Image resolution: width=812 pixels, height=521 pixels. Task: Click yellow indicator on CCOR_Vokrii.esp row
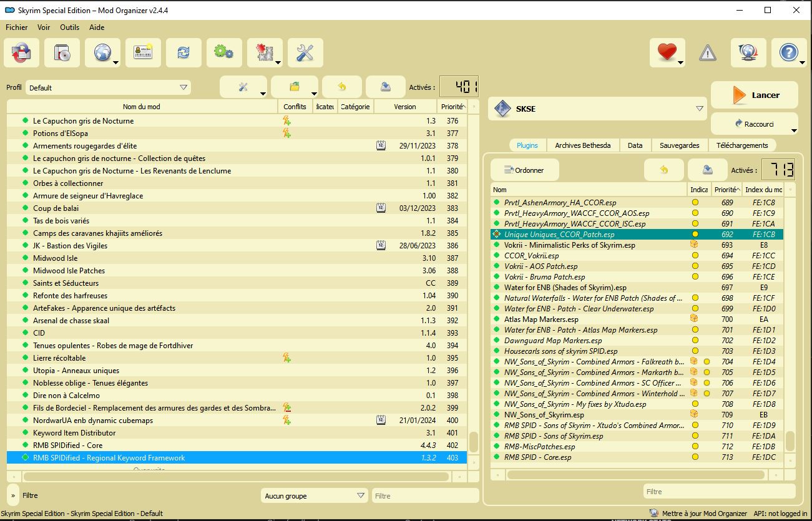[x=695, y=256]
